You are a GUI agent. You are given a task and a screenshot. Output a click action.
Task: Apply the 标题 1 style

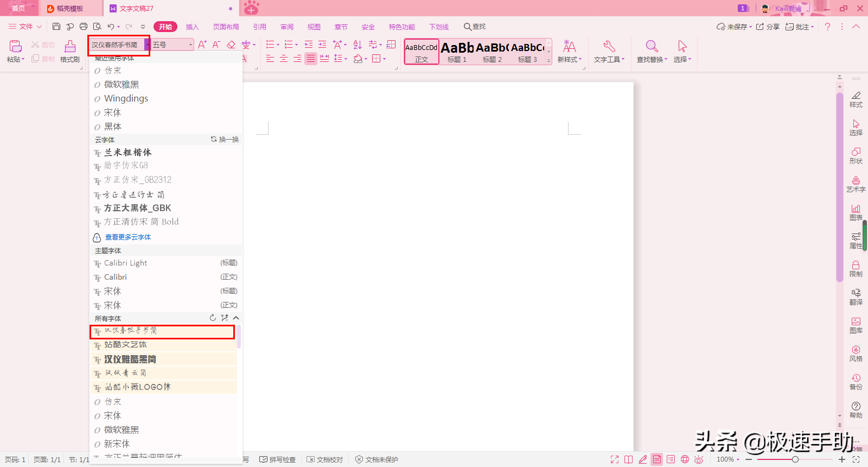457,52
